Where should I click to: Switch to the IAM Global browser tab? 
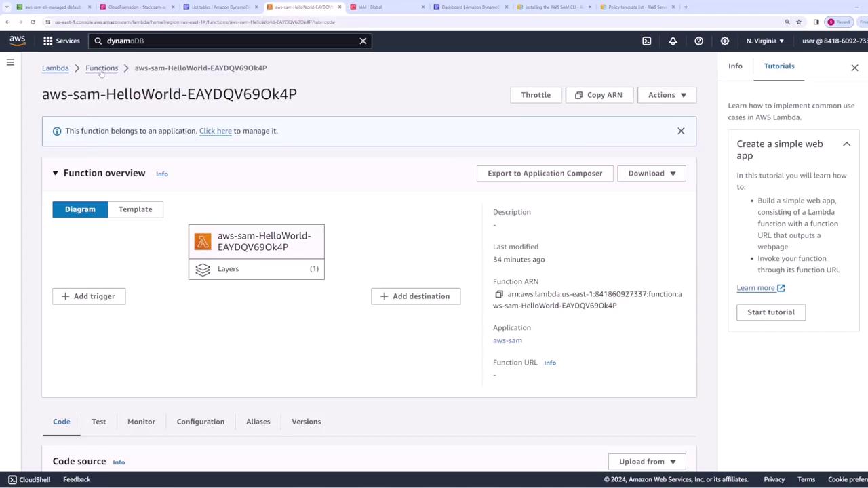tap(387, 7)
